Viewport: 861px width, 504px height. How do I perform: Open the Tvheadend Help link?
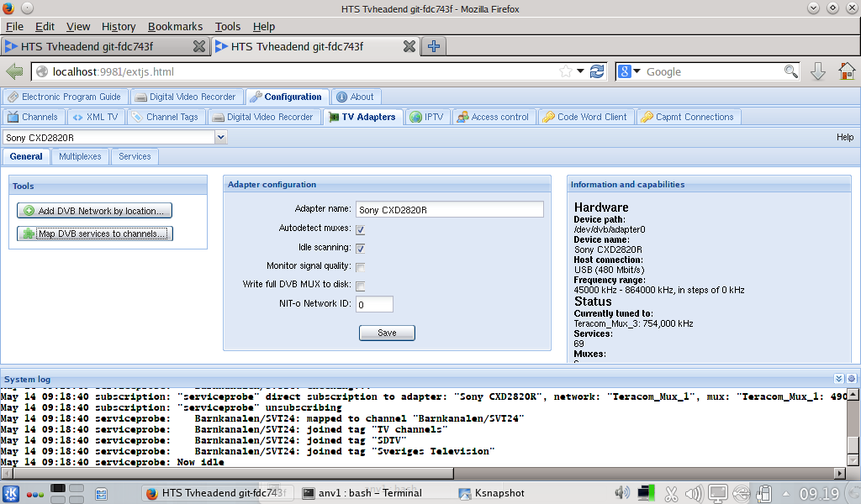coord(845,137)
